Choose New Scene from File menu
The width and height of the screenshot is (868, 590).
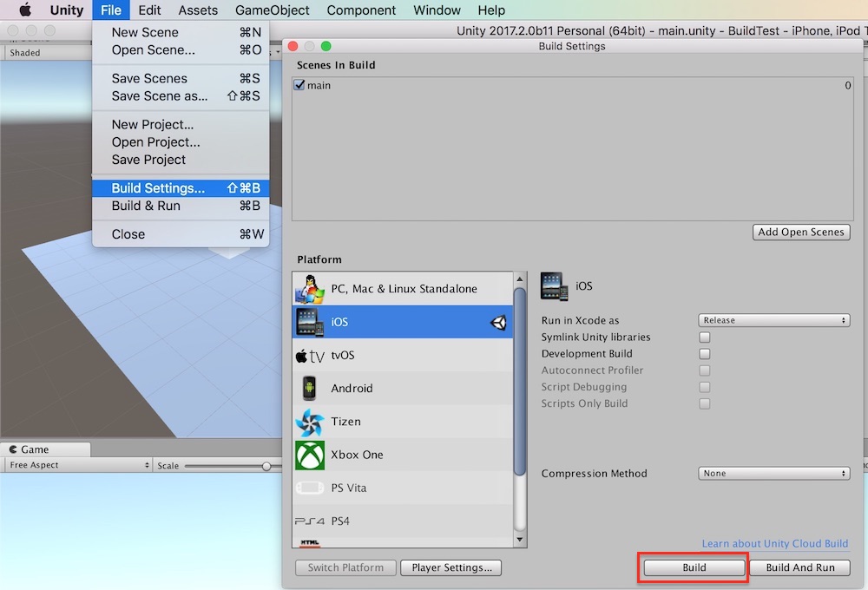(181, 32)
